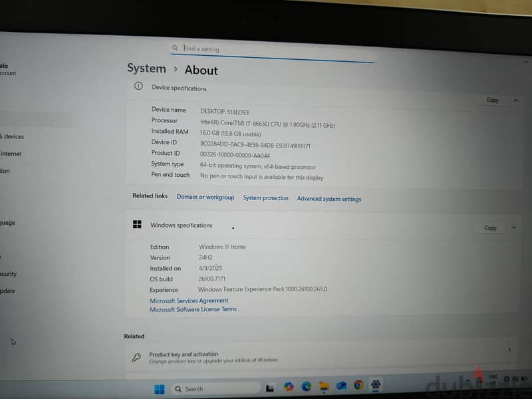Collapse the Device specifications section
This screenshot has width=532, height=399.
click(515, 100)
